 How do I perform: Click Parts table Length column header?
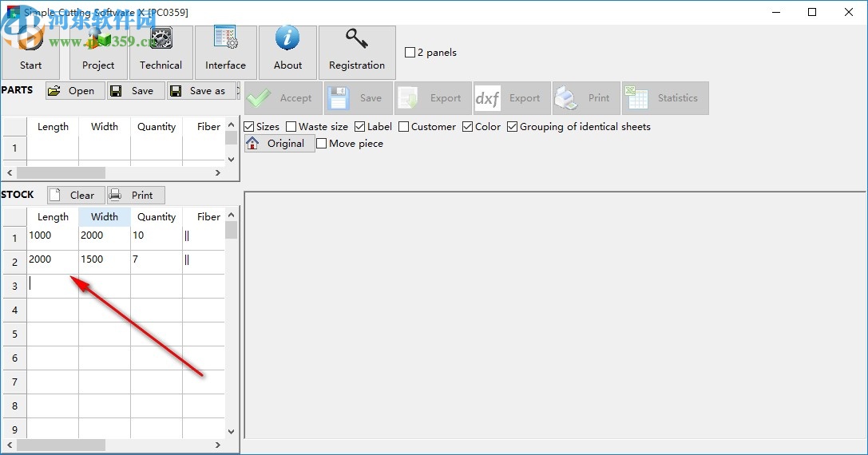pos(53,127)
